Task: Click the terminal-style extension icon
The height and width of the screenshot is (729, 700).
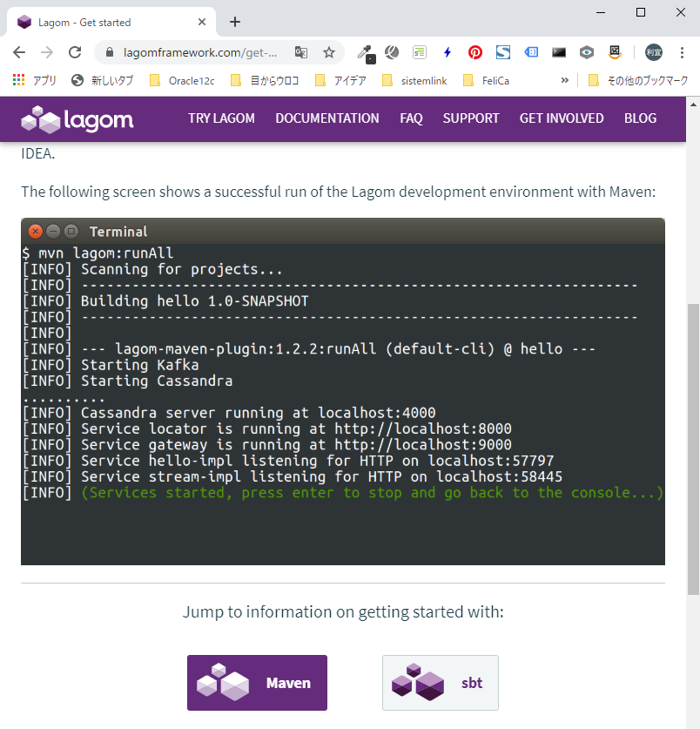Action: tap(558, 52)
